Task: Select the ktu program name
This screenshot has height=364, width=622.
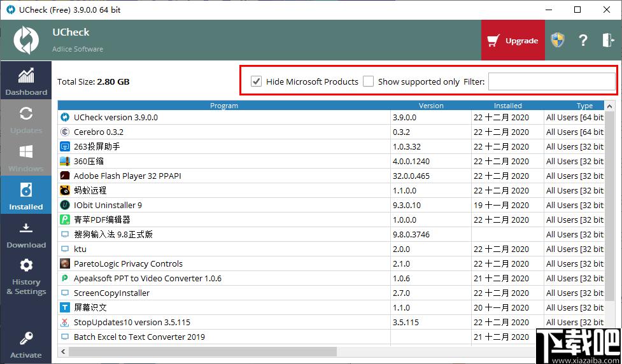Action: (80, 249)
